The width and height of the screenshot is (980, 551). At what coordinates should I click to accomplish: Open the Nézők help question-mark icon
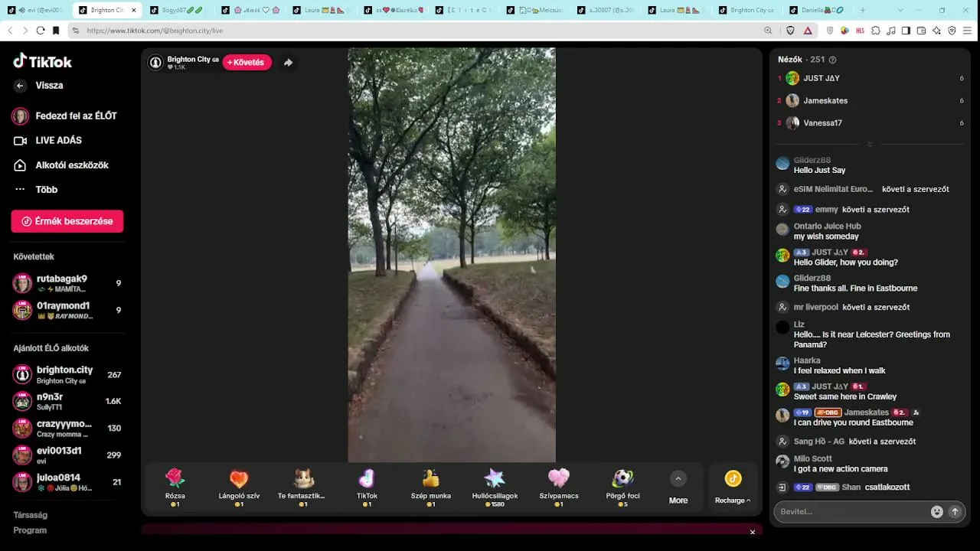[833, 60]
